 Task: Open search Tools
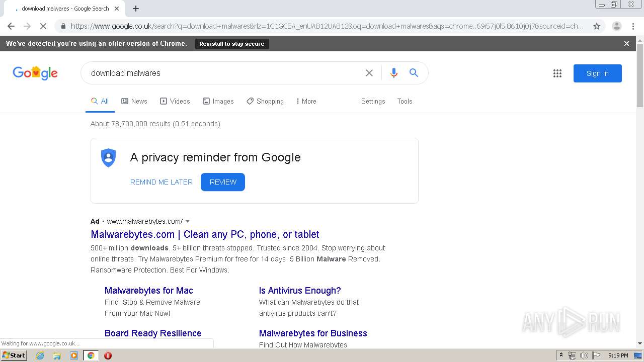click(x=405, y=101)
